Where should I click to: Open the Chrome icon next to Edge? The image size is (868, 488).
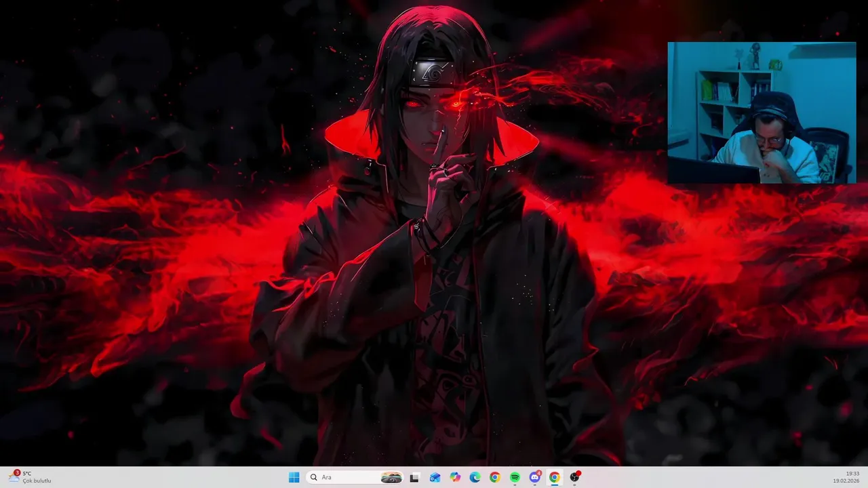[495, 477]
